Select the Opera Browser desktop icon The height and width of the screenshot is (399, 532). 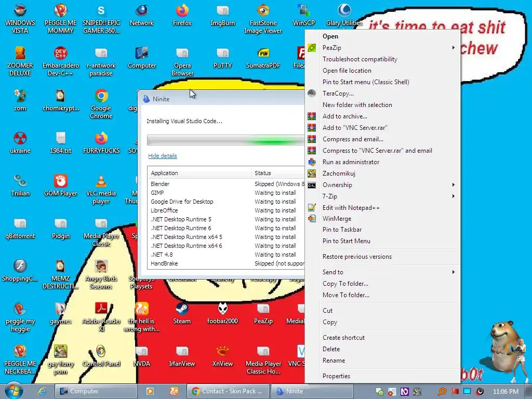coord(182,61)
